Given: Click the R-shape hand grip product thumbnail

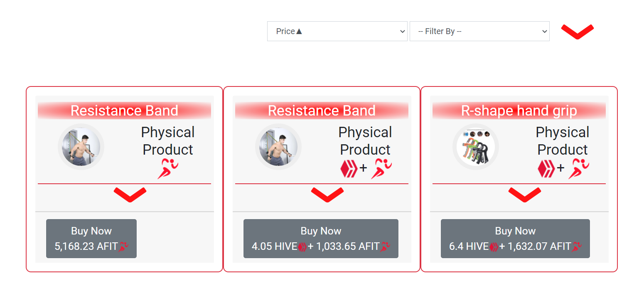Looking at the screenshot, I should coord(476,147).
